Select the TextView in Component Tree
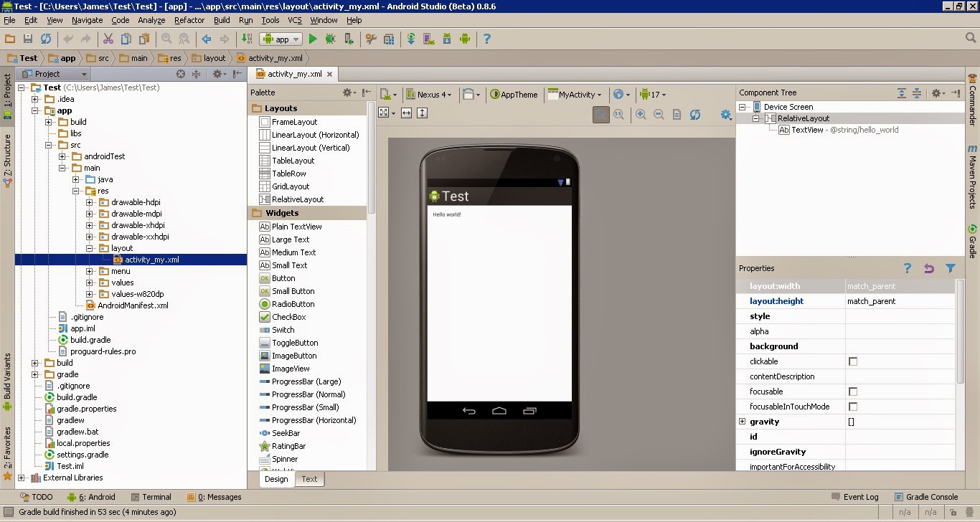The height and width of the screenshot is (522, 980). coord(839,130)
